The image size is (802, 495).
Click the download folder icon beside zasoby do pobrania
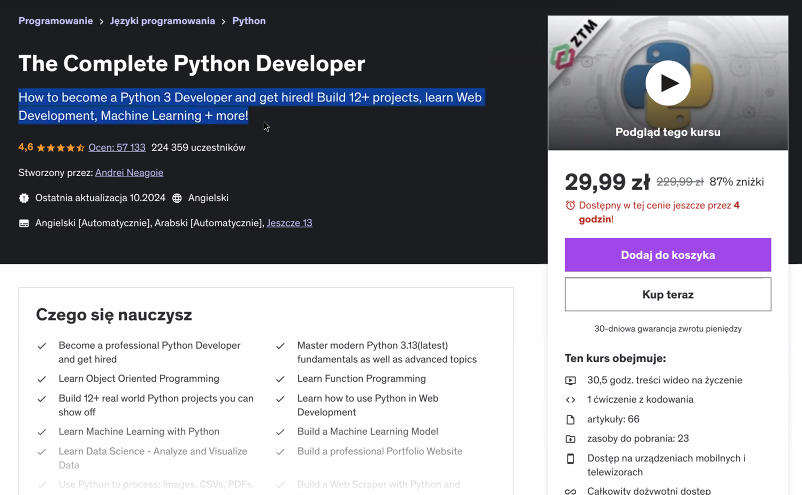pyautogui.click(x=570, y=439)
